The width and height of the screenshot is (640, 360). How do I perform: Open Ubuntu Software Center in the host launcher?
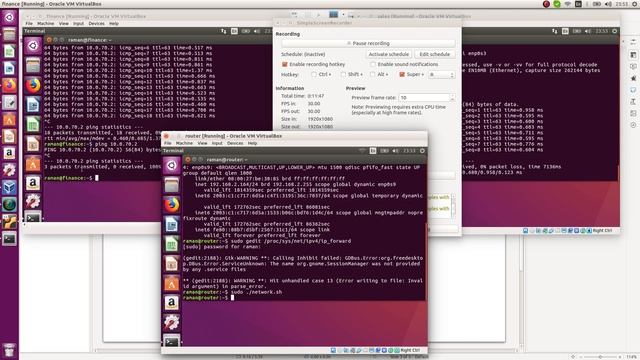pyautogui.click(x=9, y=120)
